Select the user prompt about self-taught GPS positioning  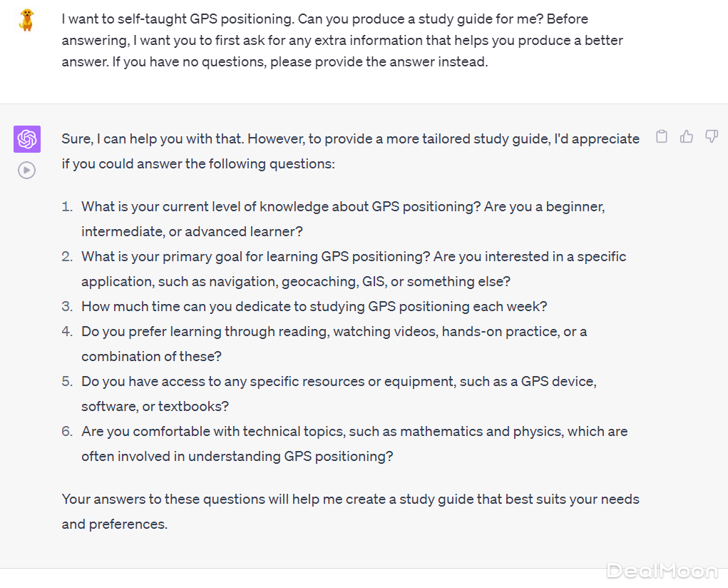tap(342, 40)
